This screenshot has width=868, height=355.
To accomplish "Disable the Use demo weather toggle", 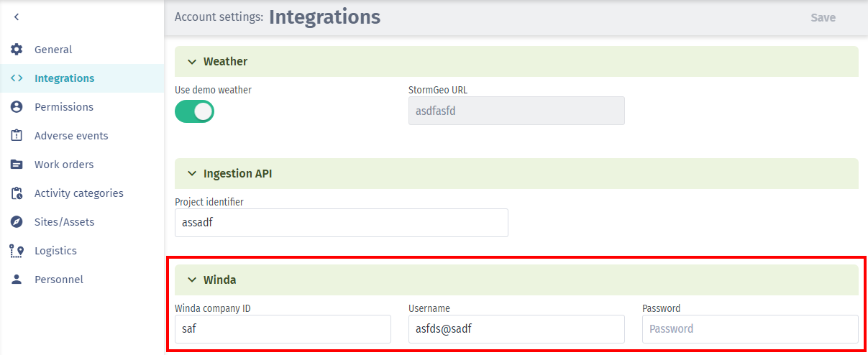I will (194, 111).
